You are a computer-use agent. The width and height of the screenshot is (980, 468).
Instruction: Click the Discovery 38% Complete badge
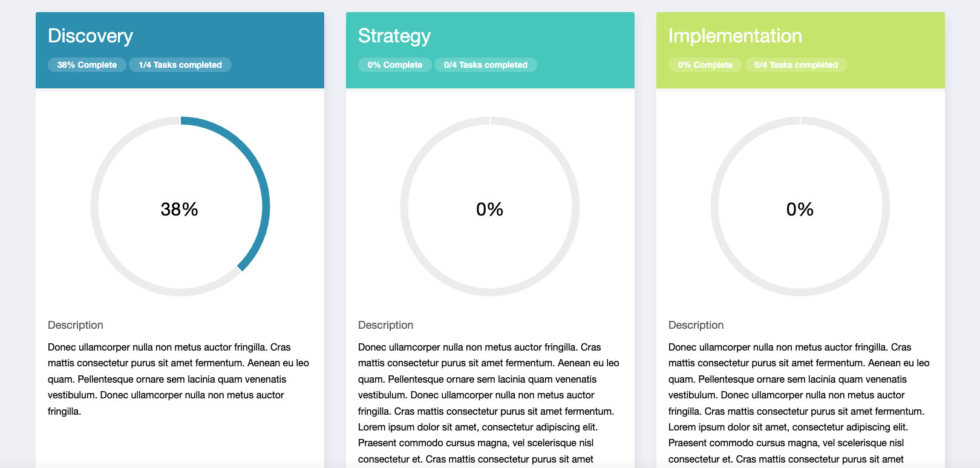87,65
